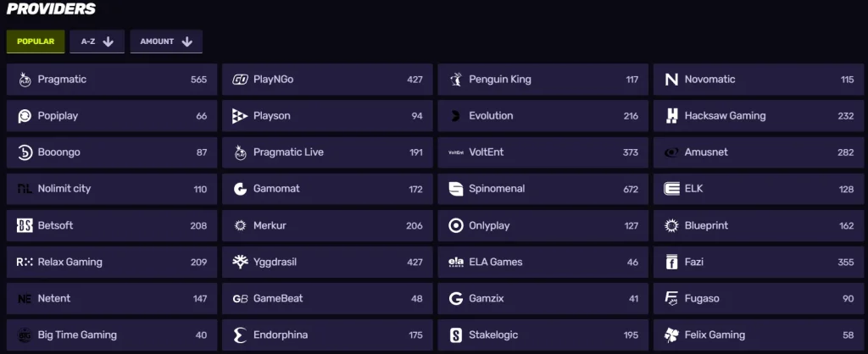868x354 pixels.
Task: Click the Pragmatic provider logo icon
Action: (x=25, y=80)
